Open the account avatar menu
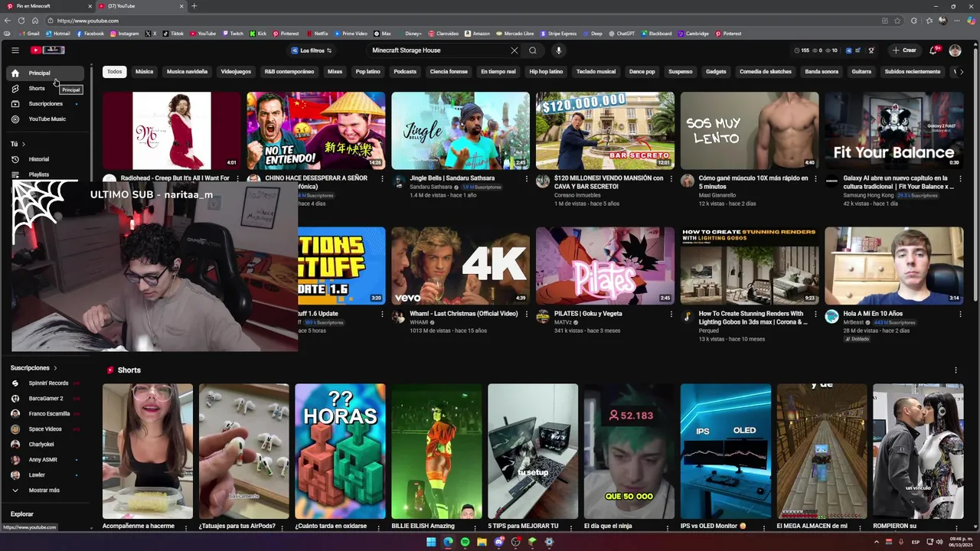 (955, 51)
